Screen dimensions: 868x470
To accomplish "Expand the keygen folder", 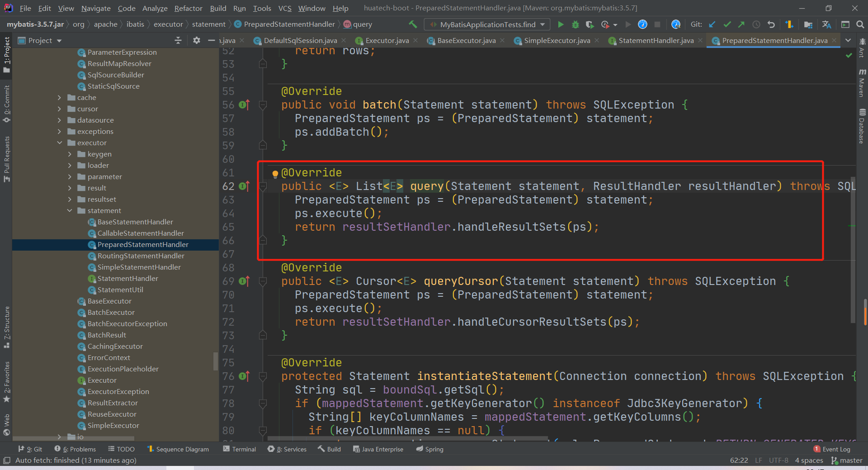I will (70, 154).
